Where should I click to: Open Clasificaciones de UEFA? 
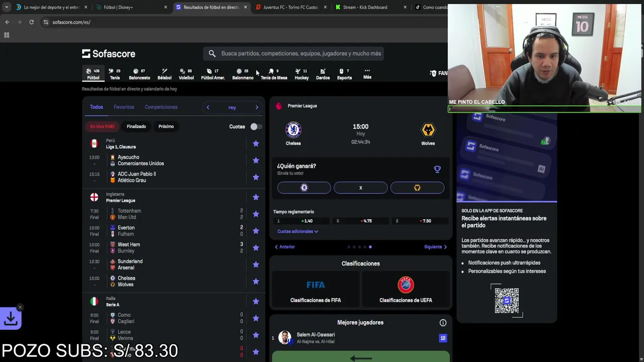[x=406, y=290]
